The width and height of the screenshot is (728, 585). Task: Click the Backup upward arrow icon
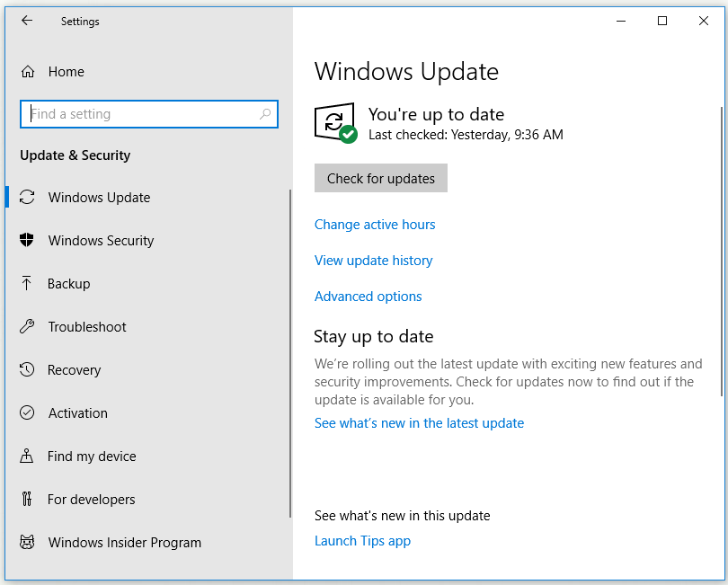click(26, 283)
